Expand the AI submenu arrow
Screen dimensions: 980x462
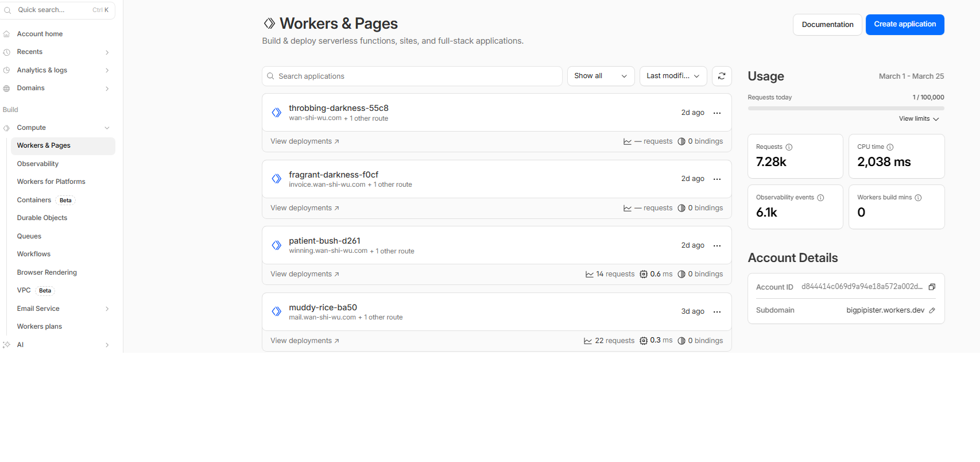click(x=107, y=345)
